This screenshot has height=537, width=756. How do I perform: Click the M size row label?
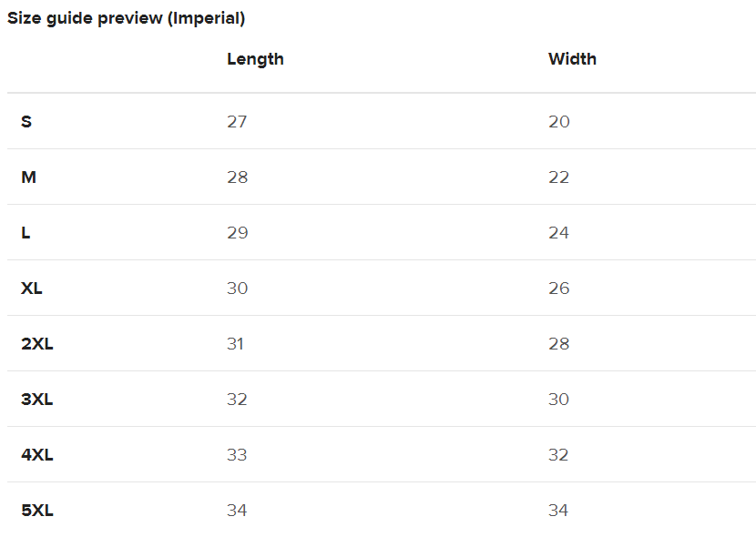(x=28, y=177)
